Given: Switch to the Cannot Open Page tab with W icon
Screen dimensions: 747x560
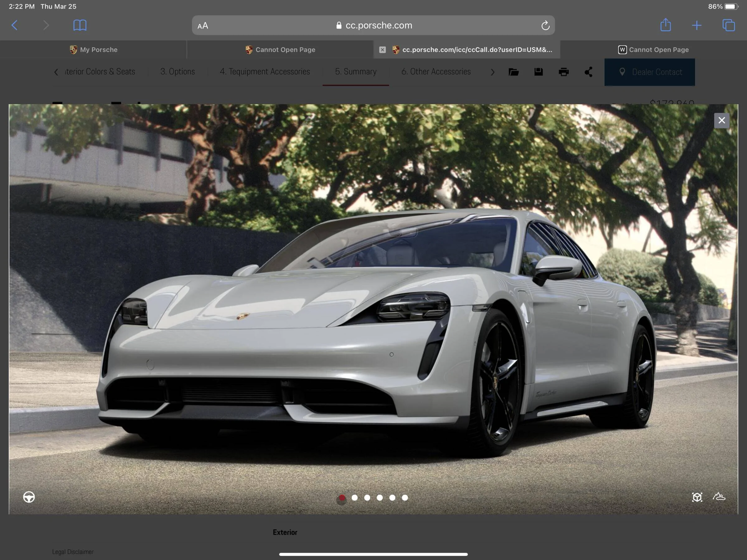Looking at the screenshot, I should coord(653,49).
